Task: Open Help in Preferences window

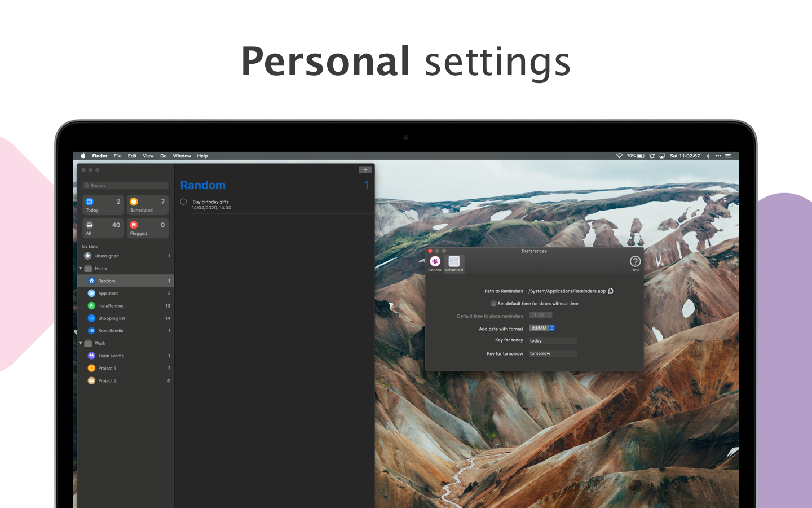Action: [635, 263]
